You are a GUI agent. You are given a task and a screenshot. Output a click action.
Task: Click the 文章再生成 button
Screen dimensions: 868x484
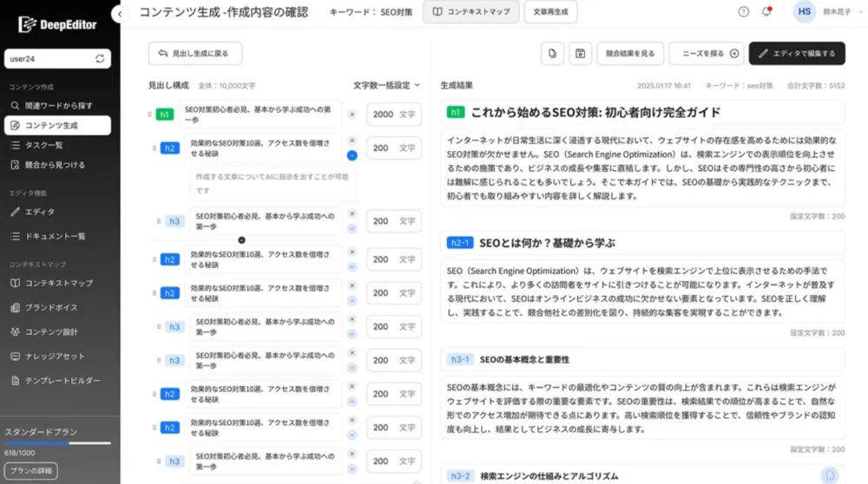tap(550, 11)
